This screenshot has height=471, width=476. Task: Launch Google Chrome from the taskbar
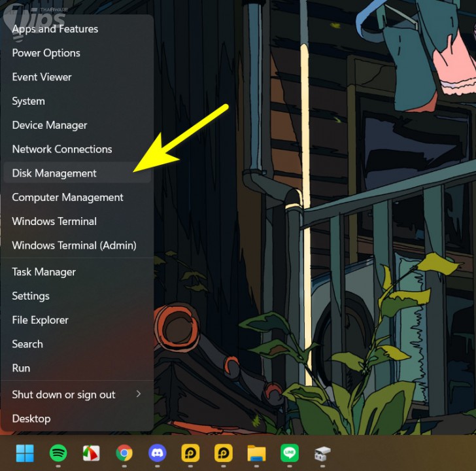[x=124, y=453]
